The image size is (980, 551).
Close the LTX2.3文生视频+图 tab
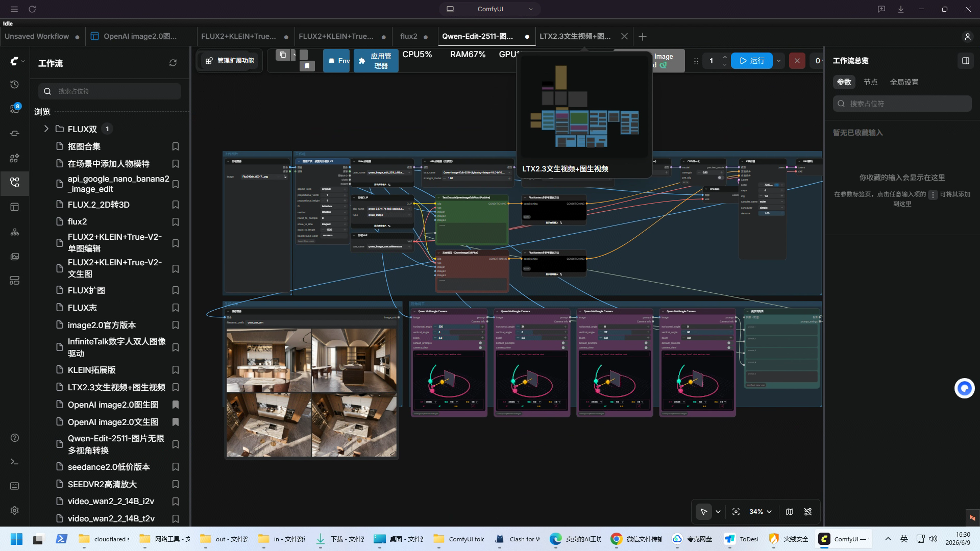[x=624, y=36]
